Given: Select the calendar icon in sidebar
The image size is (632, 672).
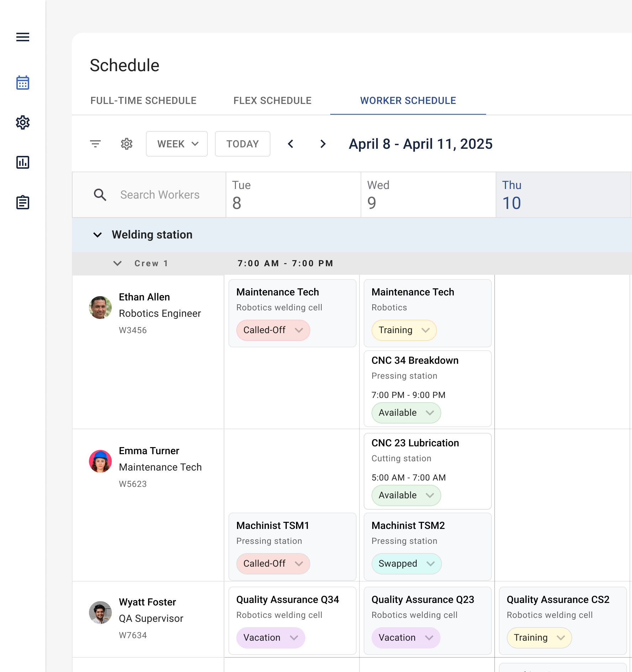Looking at the screenshot, I should pyautogui.click(x=23, y=83).
